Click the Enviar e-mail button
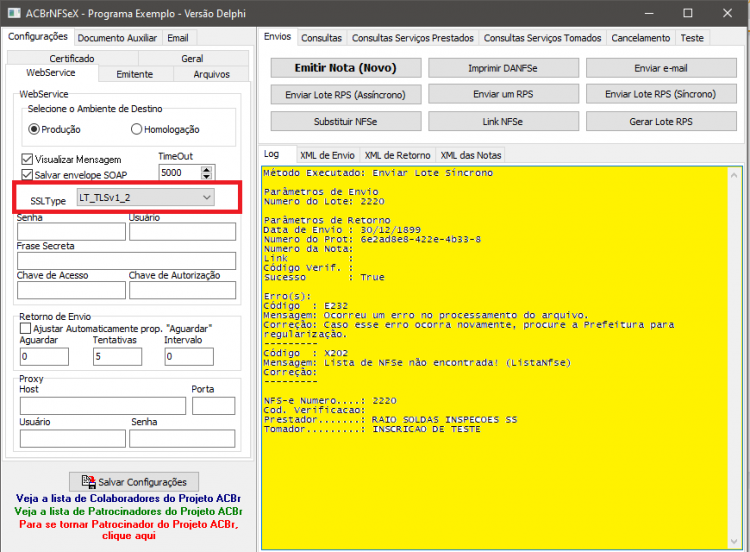Viewport: 750px width, 552px height. pyautogui.click(x=661, y=68)
